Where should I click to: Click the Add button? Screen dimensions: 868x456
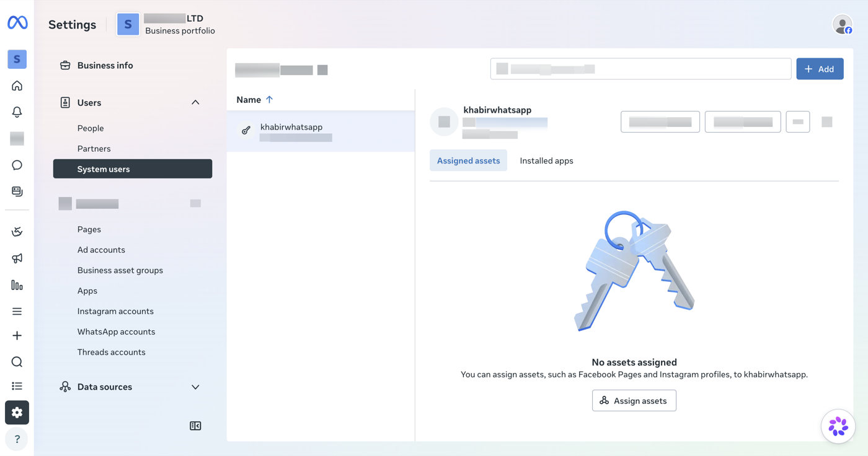coord(820,69)
